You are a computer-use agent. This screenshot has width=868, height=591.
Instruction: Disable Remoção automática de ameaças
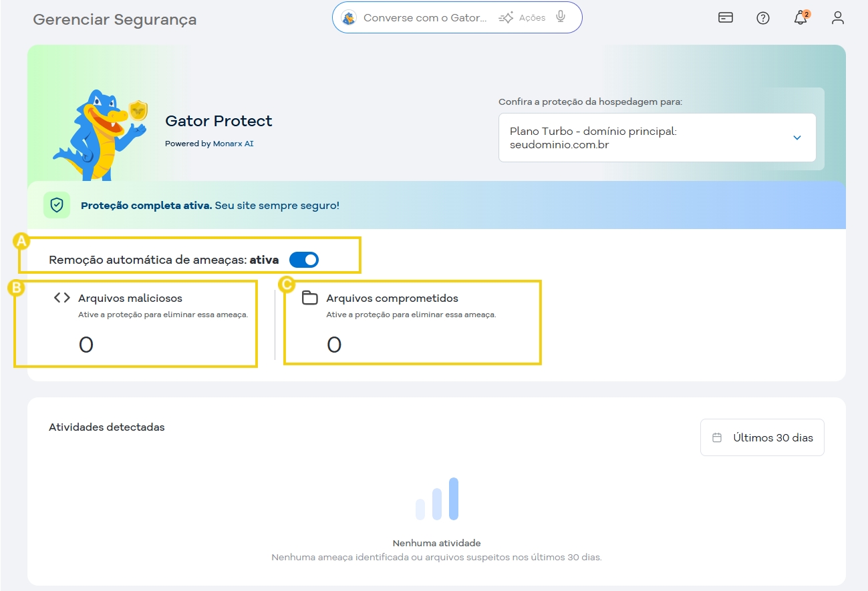(x=304, y=260)
